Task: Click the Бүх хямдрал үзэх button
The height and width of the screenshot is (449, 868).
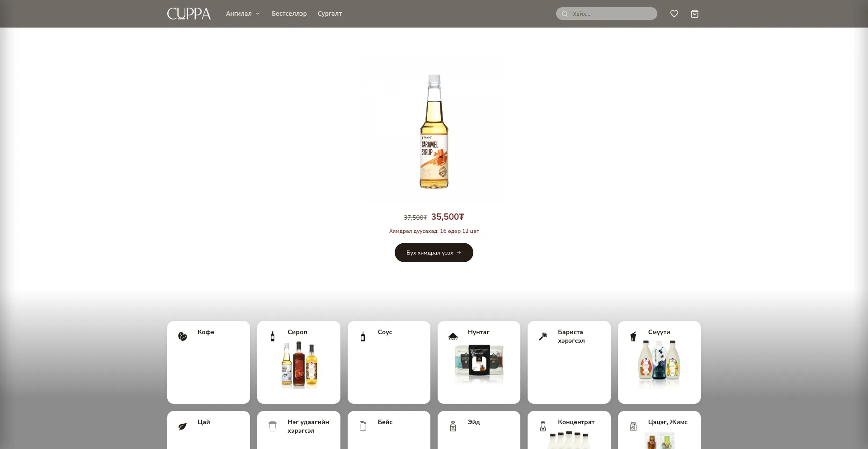Action: [434, 252]
